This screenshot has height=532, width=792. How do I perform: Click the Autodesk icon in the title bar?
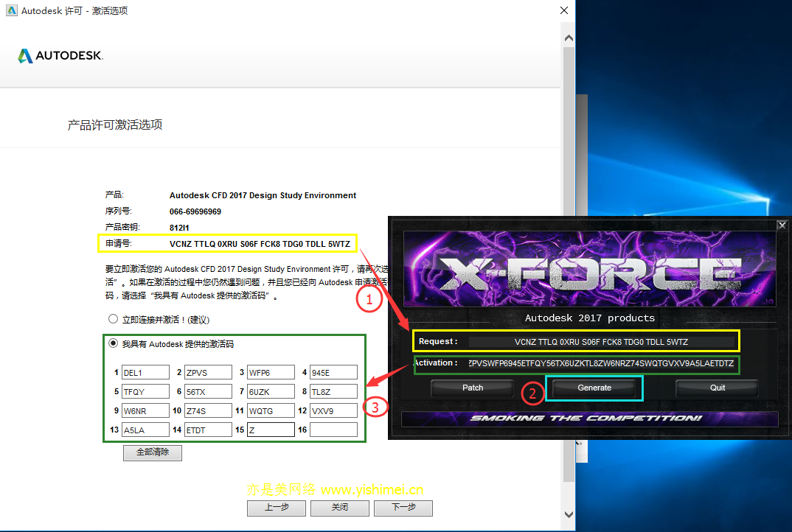pos(11,10)
